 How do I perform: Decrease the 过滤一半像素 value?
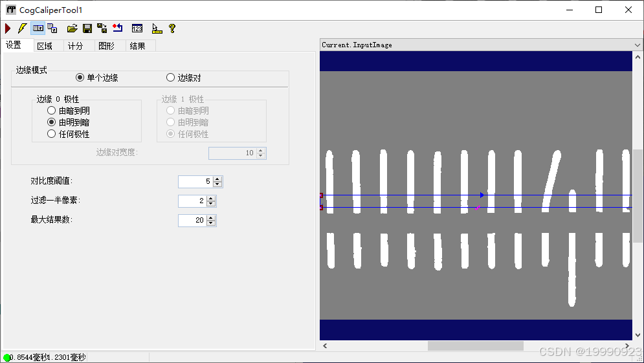tap(211, 204)
